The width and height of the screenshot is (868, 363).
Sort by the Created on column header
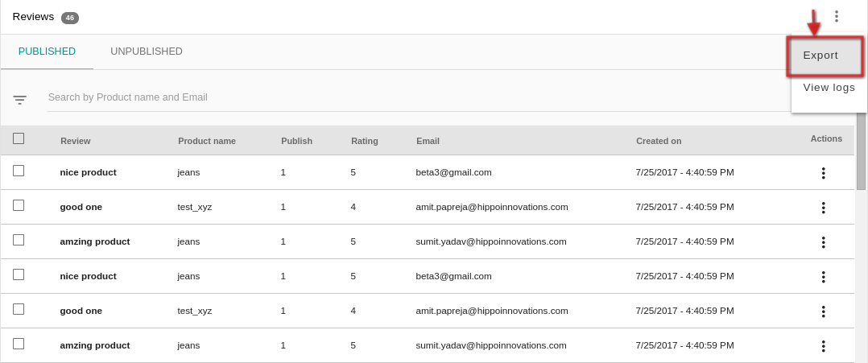click(658, 141)
